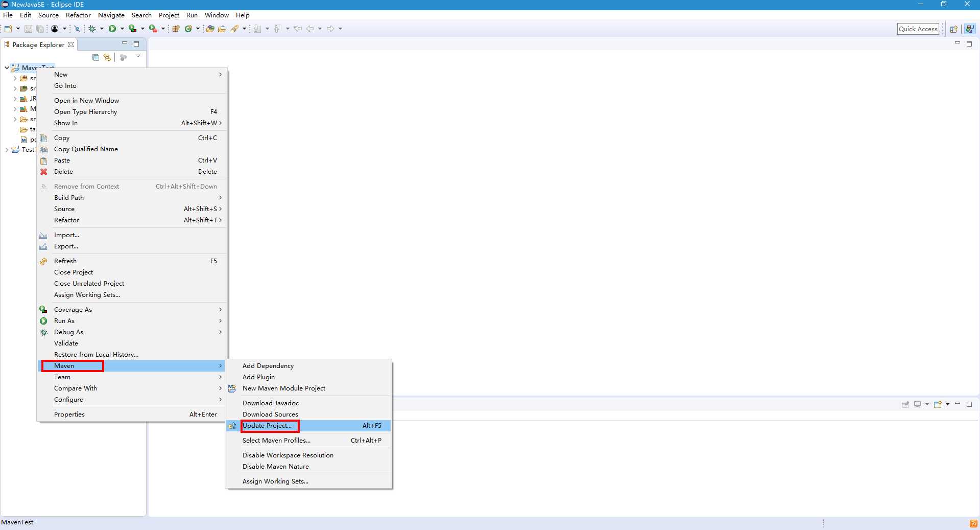Click Collapse All in Package Explorer

95,57
